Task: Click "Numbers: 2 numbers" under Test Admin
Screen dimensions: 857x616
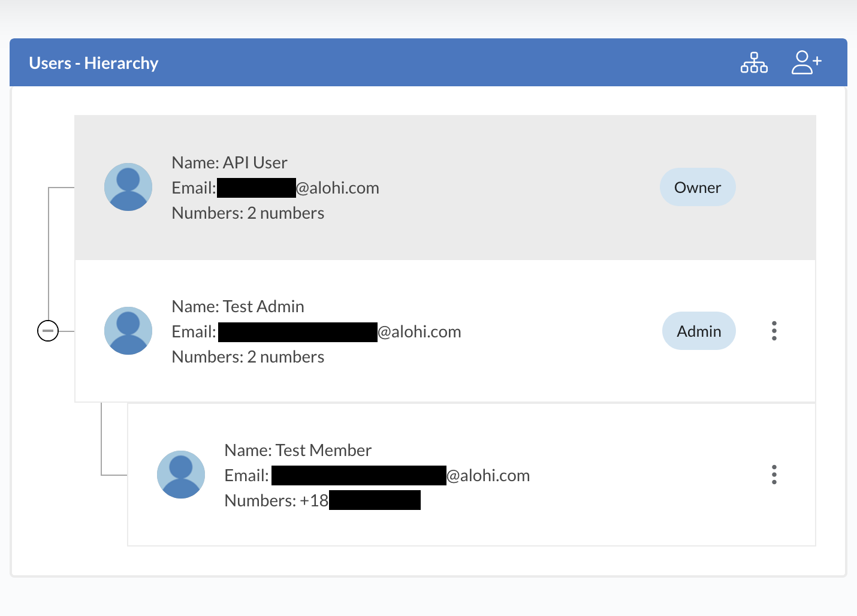Action: click(248, 357)
